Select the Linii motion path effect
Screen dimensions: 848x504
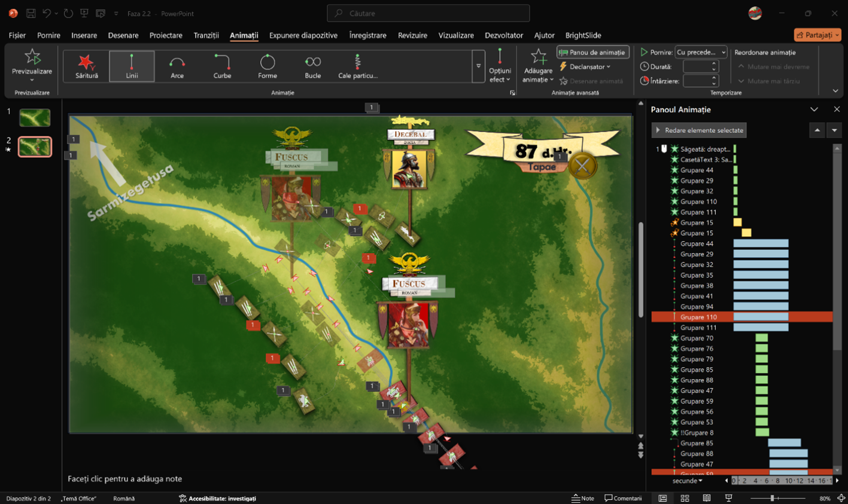pyautogui.click(x=132, y=66)
